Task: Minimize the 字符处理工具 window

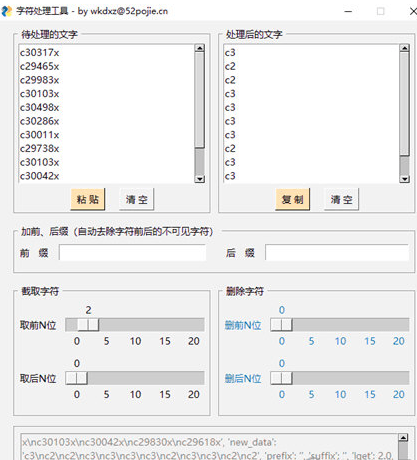Action: click(x=348, y=11)
